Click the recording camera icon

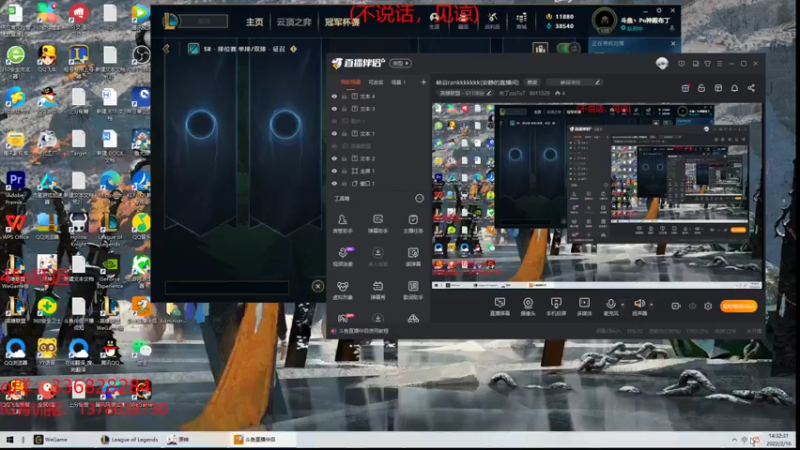tap(676, 306)
